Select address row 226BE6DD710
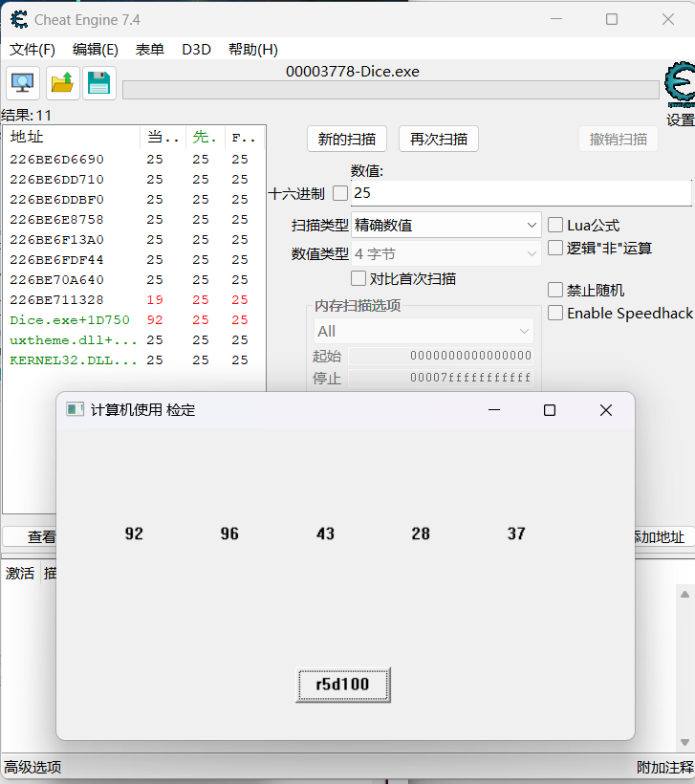 point(134,180)
